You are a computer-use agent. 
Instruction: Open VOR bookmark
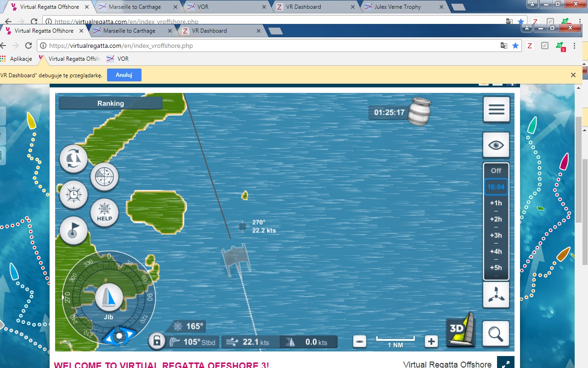click(118, 59)
